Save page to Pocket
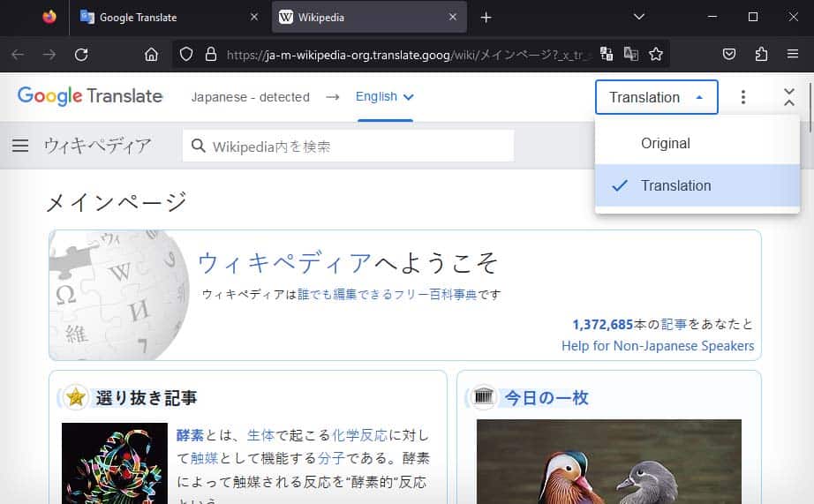The width and height of the screenshot is (814, 504). click(729, 54)
